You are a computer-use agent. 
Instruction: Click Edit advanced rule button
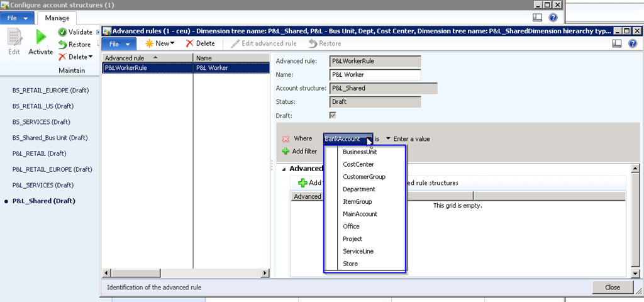pyautogui.click(x=264, y=43)
